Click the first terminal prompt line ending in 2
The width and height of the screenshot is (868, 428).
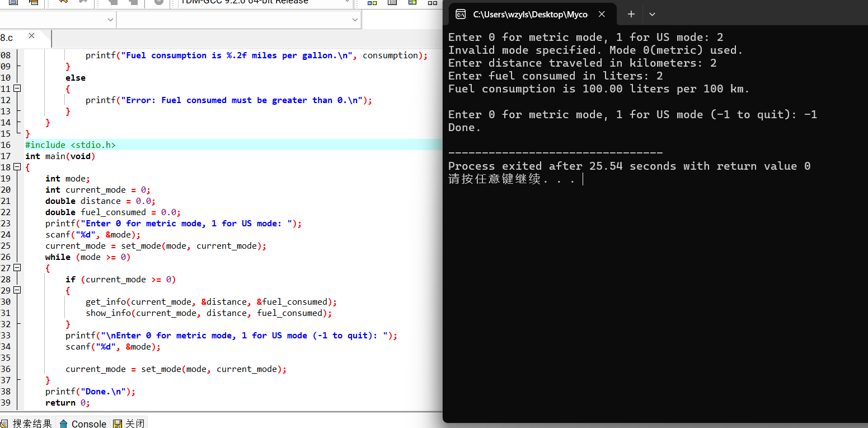click(585, 37)
